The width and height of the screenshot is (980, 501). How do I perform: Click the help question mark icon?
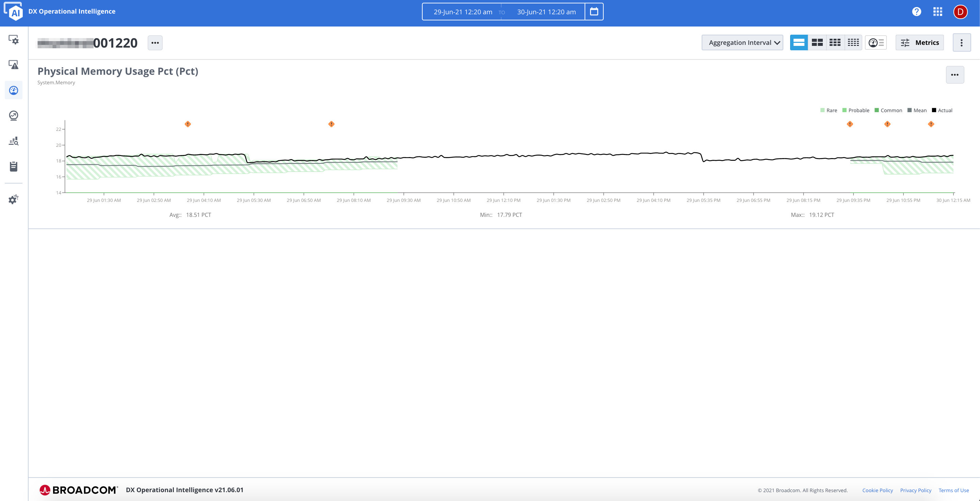[916, 12]
